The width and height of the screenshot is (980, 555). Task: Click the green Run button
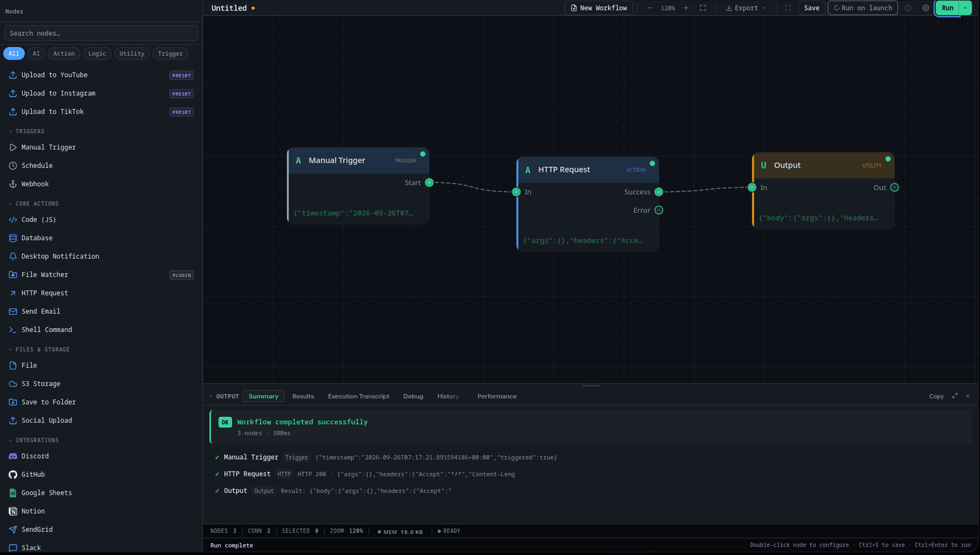(948, 8)
